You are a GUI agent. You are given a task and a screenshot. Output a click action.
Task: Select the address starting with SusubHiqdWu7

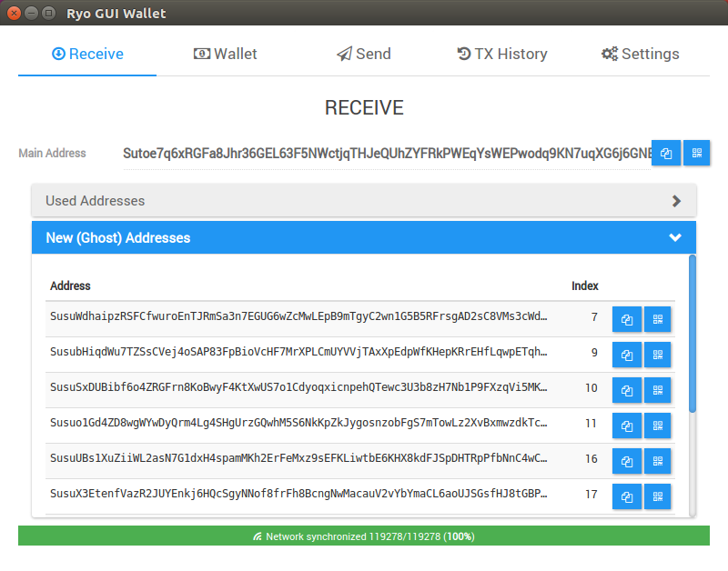pyautogui.click(x=298, y=352)
